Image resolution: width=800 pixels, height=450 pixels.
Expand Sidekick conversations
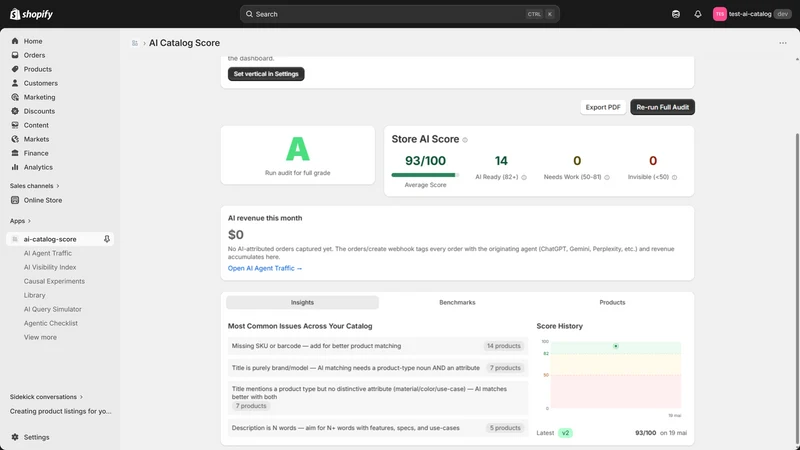point(46,397)
